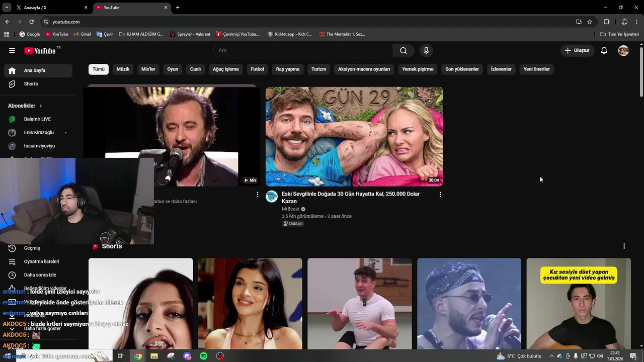Select the Turizm filter chip

click(x=318, y=69)
